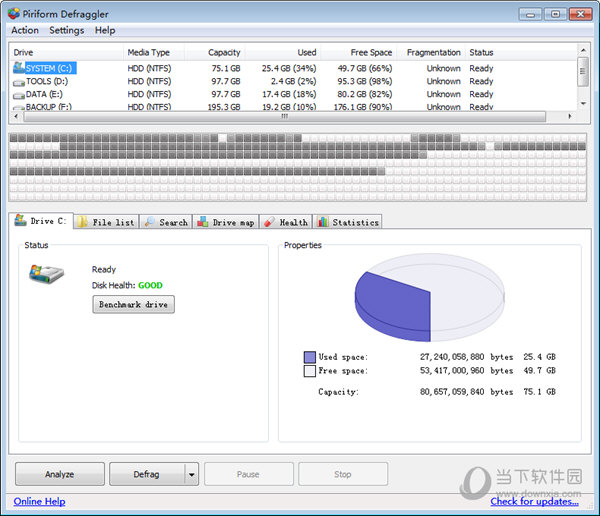Click the Health pill icon
The image size is (600, 516).
click(x=269, y=222)
